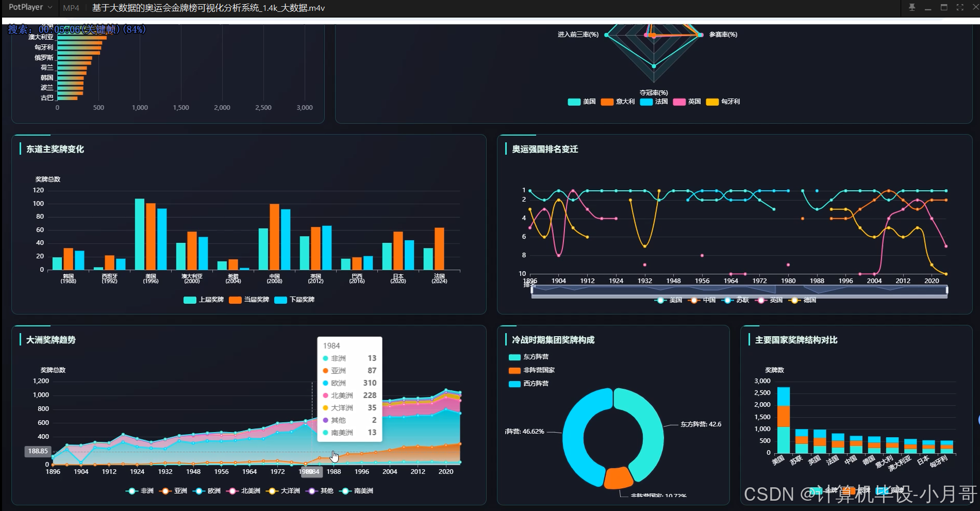Toggle 德国 line in ranking change legend

(802, 300)
